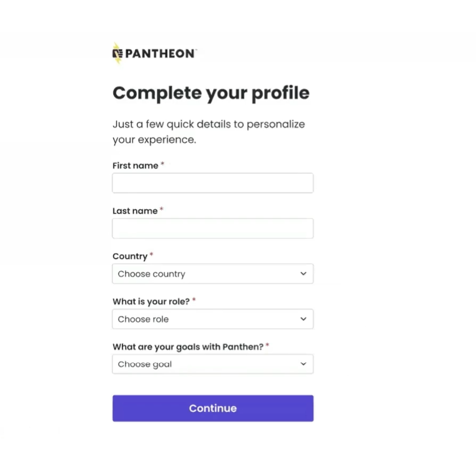This screenshot has width=476, height=470.
Task: Click the "What is your role?" label
Action: pyautogui.click(x=151, y=302)
